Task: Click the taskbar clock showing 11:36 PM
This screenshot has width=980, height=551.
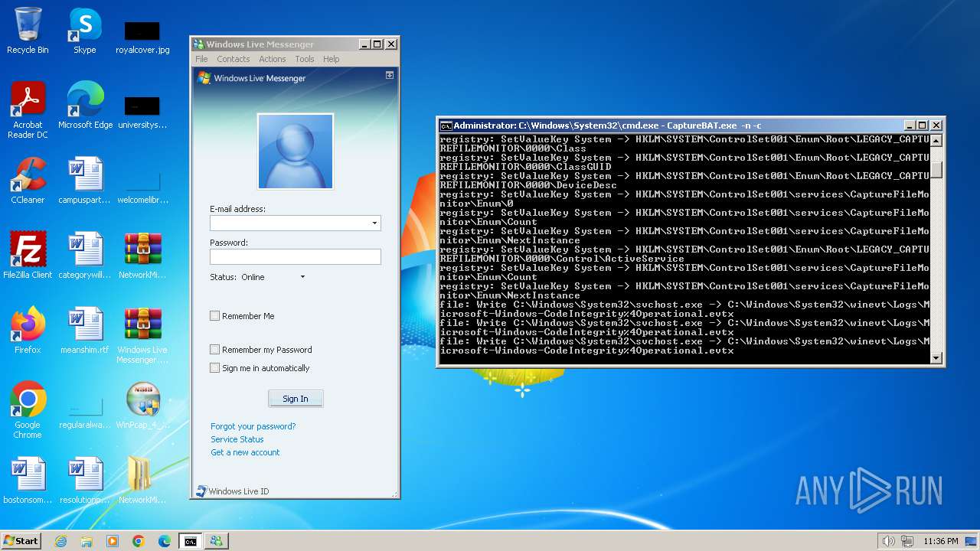Action: (x=941, y=541)
